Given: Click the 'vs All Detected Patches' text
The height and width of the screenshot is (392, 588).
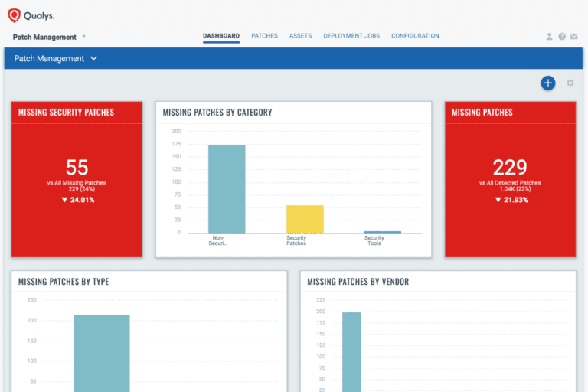Looking at the screenshot, I should click(510, 183).
